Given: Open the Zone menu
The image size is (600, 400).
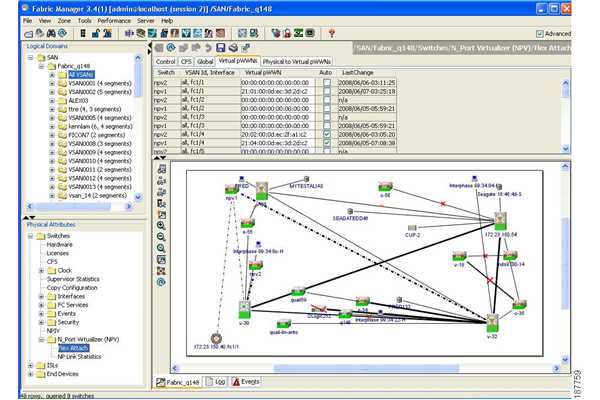Looking at the screenshot, I should pos(64,21).
